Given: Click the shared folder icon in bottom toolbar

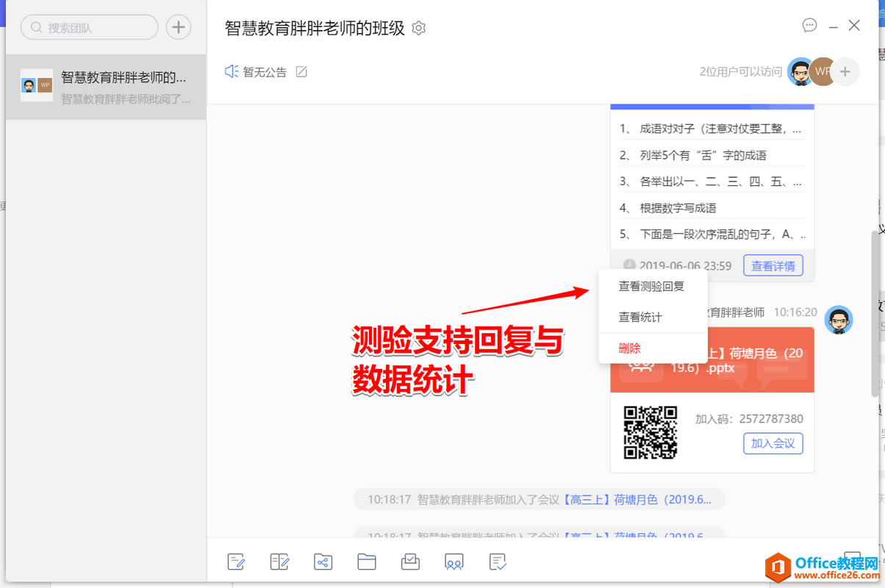Looking at the screenshot, I should coord(323,562).
